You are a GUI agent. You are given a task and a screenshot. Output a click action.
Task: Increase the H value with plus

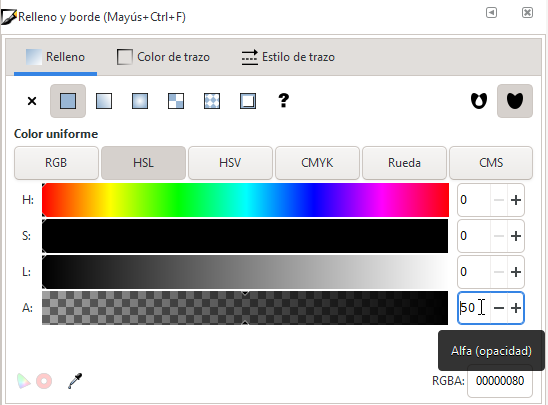pos(516,200)
